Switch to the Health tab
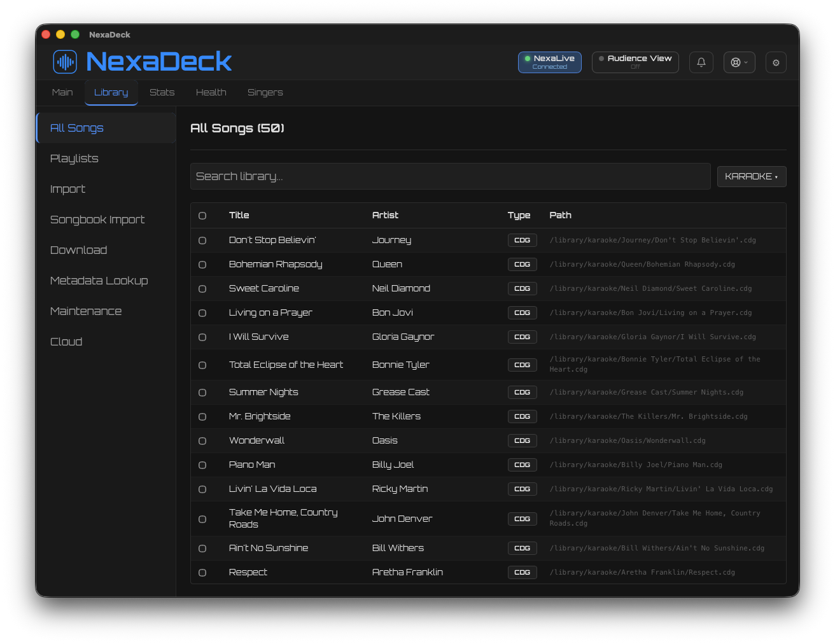Image resolution: width=835 pixels, height=644 pixels. click(211, 92)
